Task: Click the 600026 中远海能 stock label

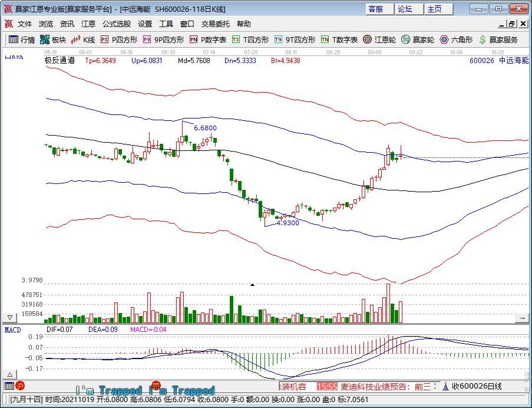Action: [x=499, y=60]
